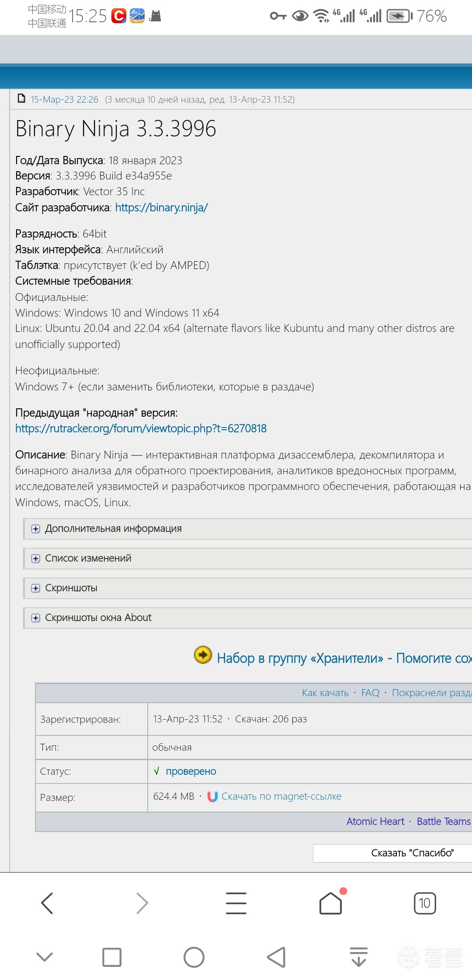Open the previous version rutracker topic link
This screenshot has height=980, width=472.
pos(141,428)
